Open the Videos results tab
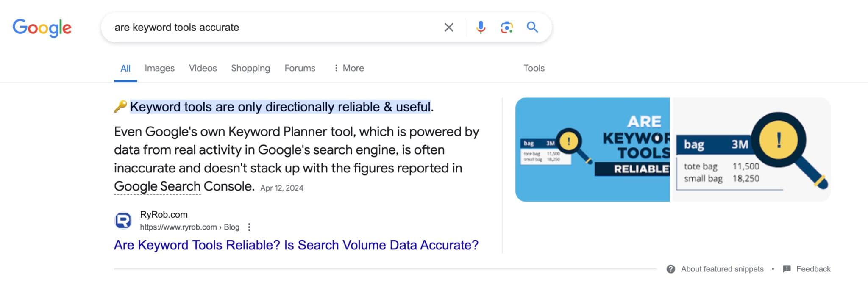Image resolution: width=868 pixels, height=285 pixels. point(203,68)
